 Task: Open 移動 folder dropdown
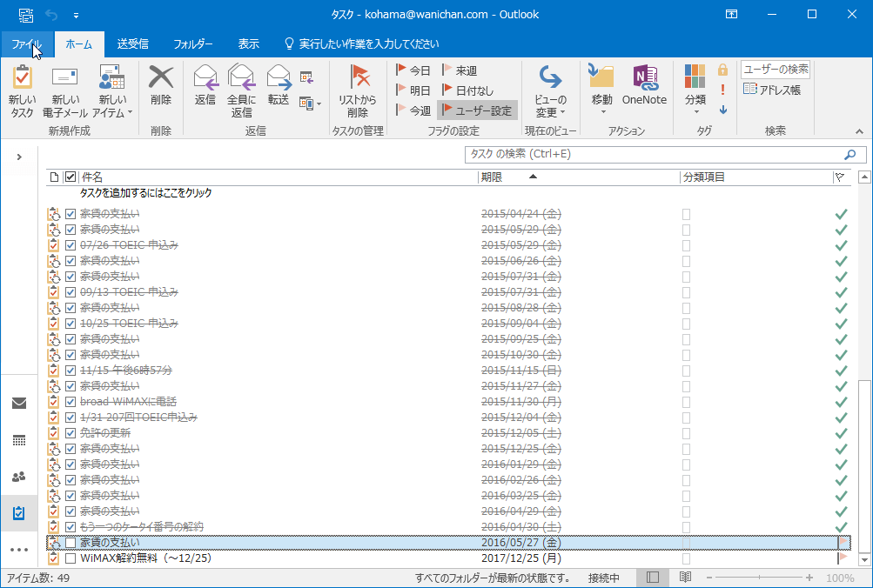tap(601, 91)
